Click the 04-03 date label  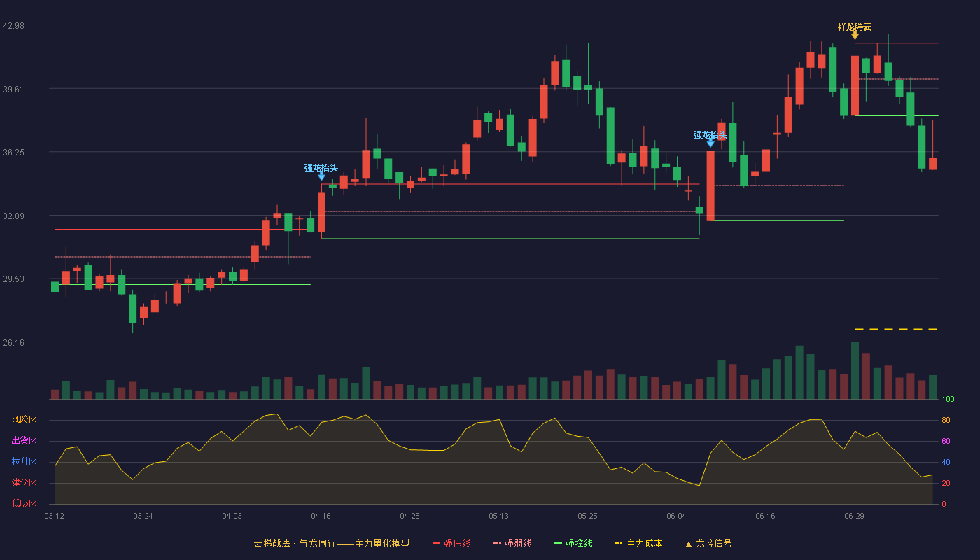point(232,516)
